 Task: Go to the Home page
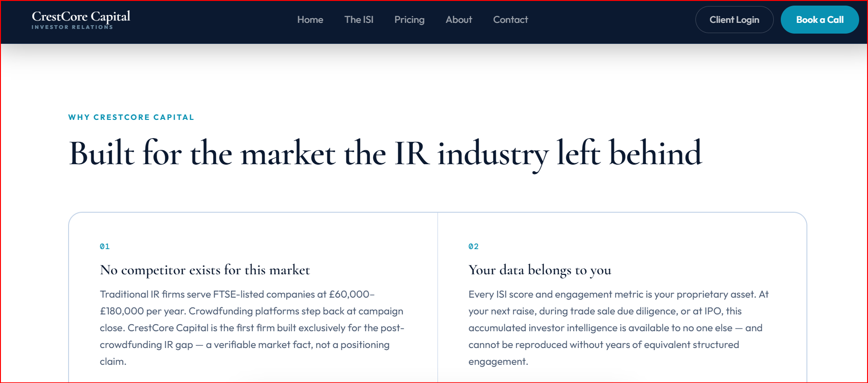(x=310, y=20)
